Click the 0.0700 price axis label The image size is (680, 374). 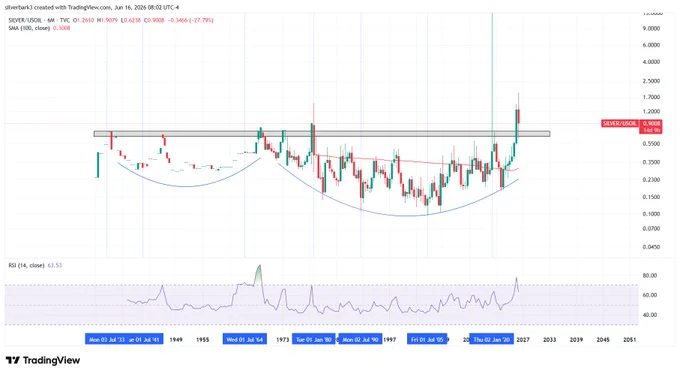click(651, 229)
